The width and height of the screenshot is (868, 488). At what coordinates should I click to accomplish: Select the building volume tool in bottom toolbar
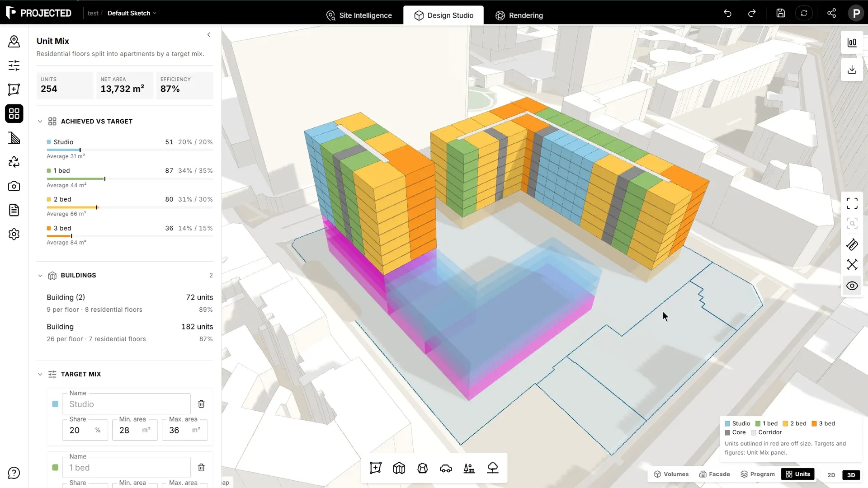coord(399,468)
